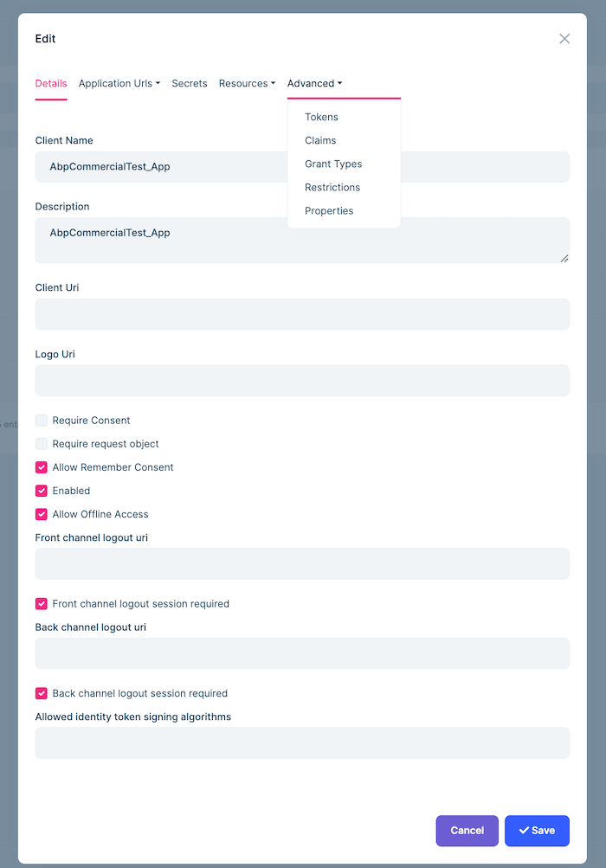
Task: Open the Application Urls dropdown
Action: coord(119,83)
